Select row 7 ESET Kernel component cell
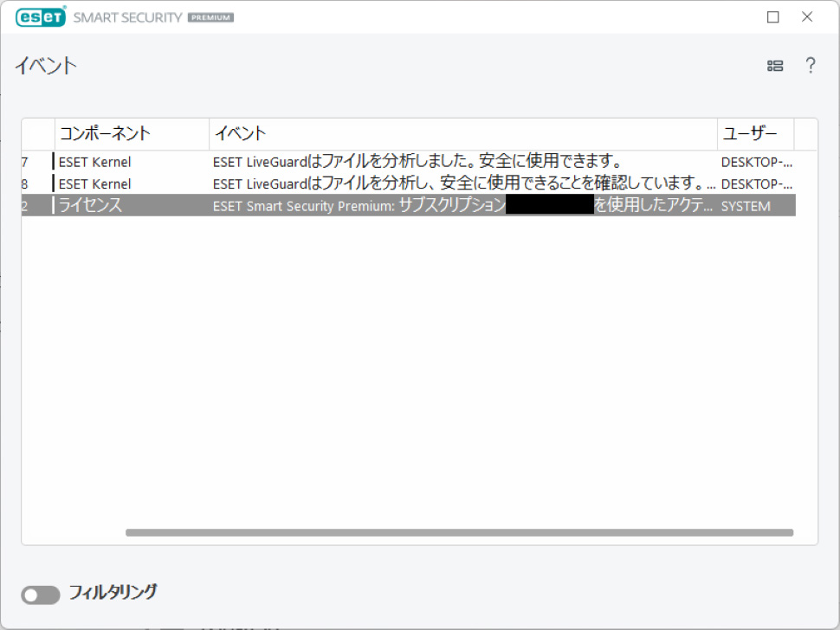The height and width of the screenshot is (630, 840). coord(95,162)
